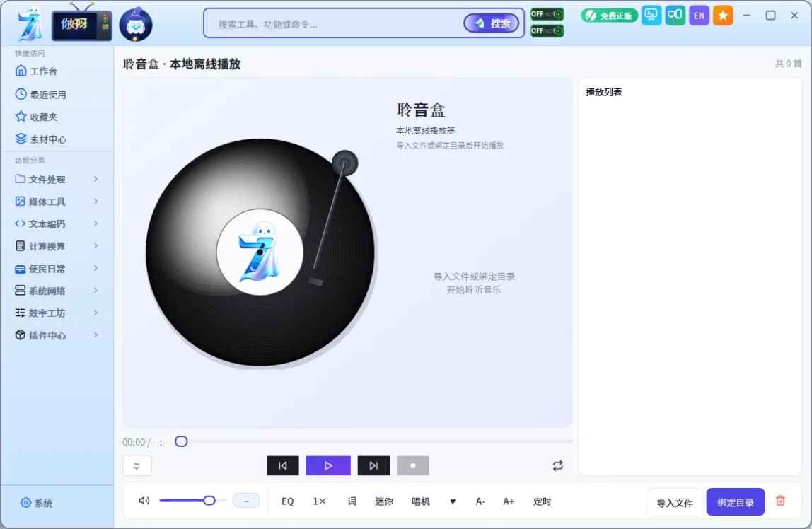The height and width of the screenshot is (529, 812).
Task: Expand 媒体工具 category chevron
Action: pyautogui.click(x=95, y=202)
